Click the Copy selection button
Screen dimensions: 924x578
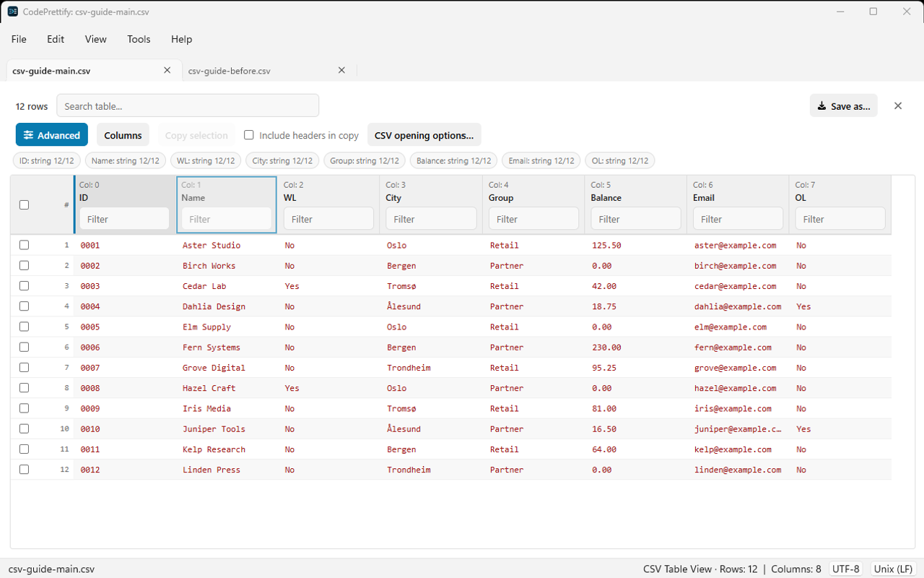tap(196, 135)
